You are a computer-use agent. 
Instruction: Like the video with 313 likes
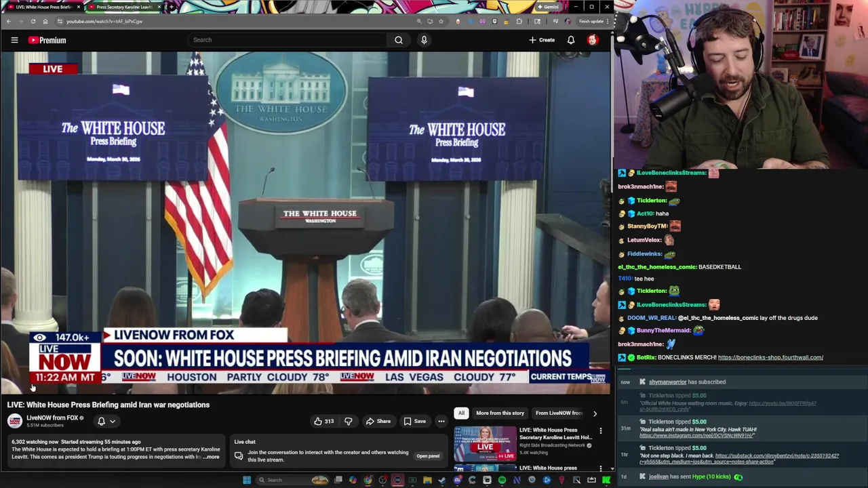click(x=323, y=421)
